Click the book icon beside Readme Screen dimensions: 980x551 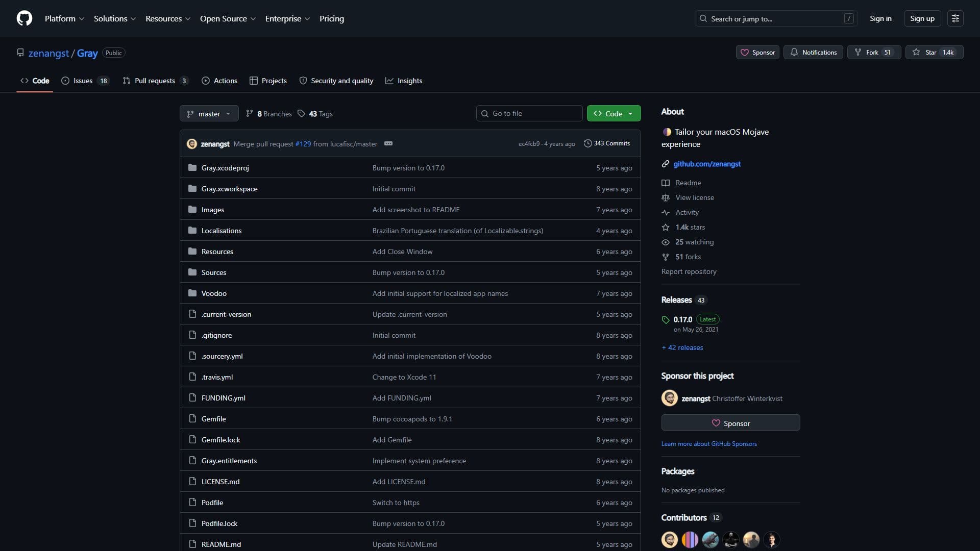666,183
